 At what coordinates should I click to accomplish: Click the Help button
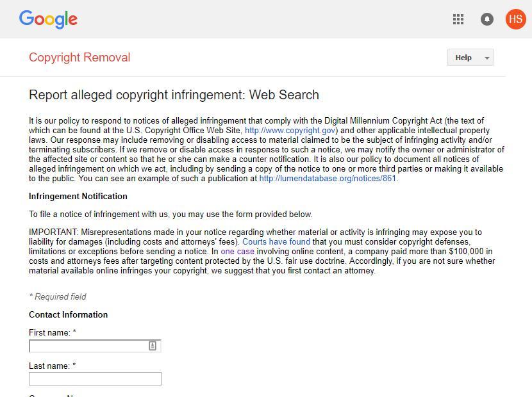463,57
